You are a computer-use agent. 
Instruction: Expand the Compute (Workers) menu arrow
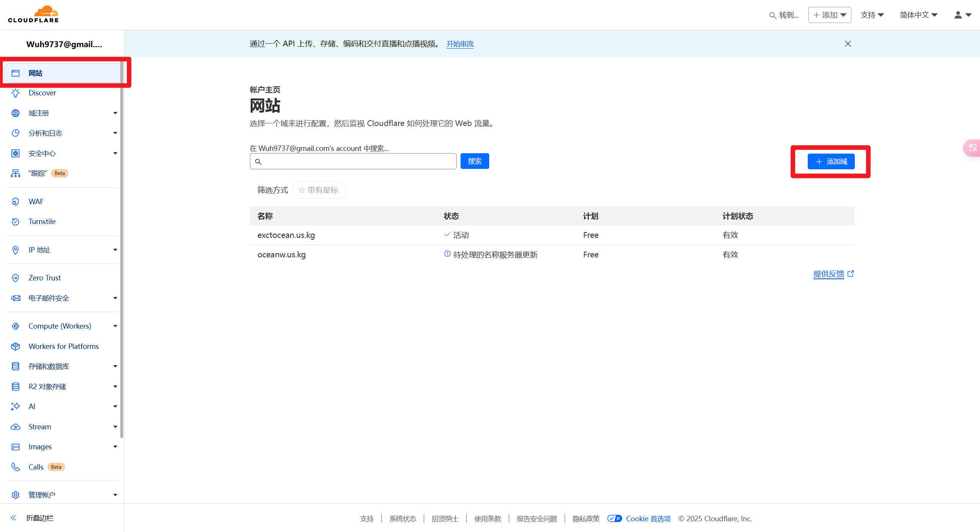pyautogui.click(x=115, y=326)
